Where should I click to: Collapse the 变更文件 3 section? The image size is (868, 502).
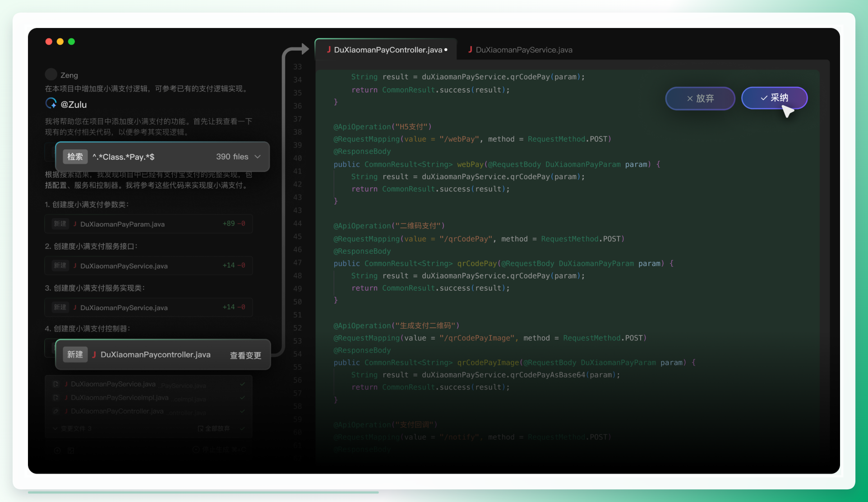point(73,428)
